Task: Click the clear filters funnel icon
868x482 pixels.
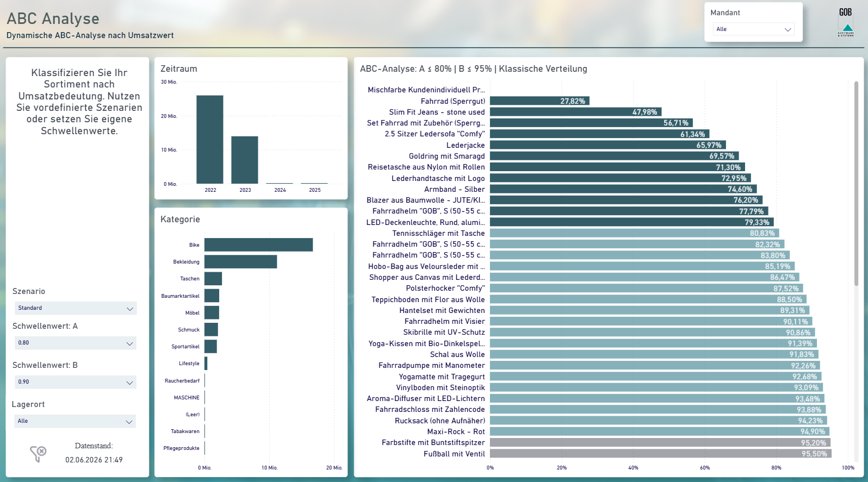Action: 38,454
